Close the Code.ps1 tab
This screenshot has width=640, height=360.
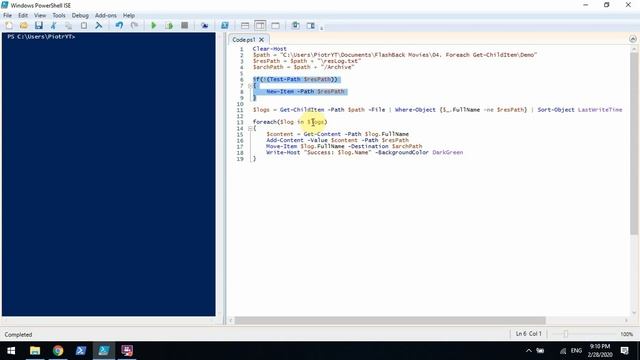tap(262, 40)
